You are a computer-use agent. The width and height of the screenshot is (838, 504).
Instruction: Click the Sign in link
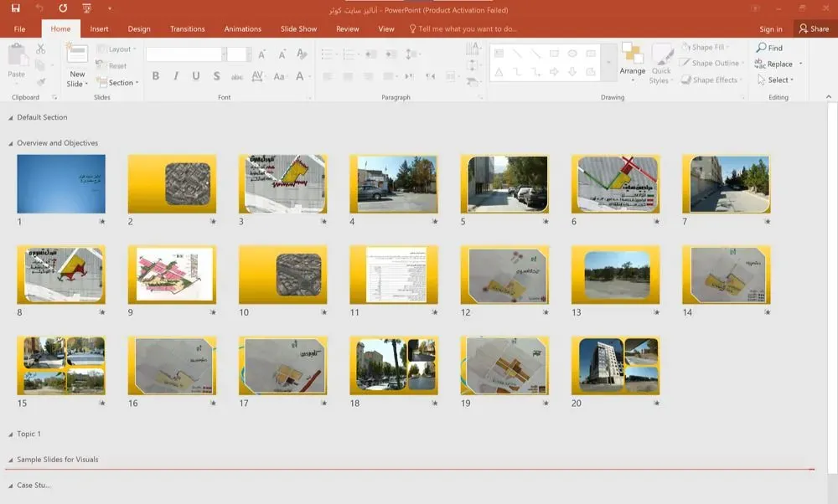click(x=770, y=28)
